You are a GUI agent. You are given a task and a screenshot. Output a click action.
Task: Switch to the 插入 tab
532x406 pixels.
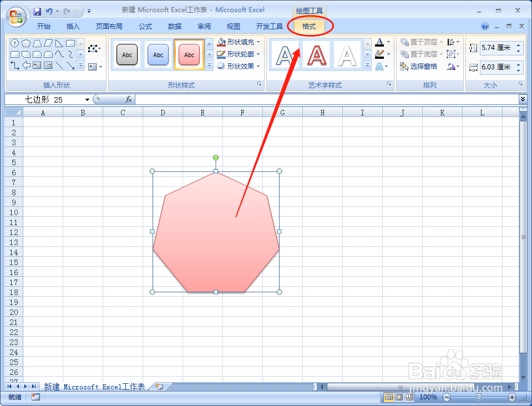pos(73,27)
